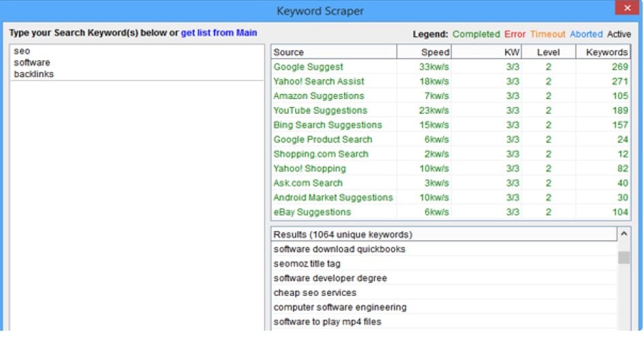Sort by the Level column header
Viewport: 644px width, 343px height.
click(549, 53)
